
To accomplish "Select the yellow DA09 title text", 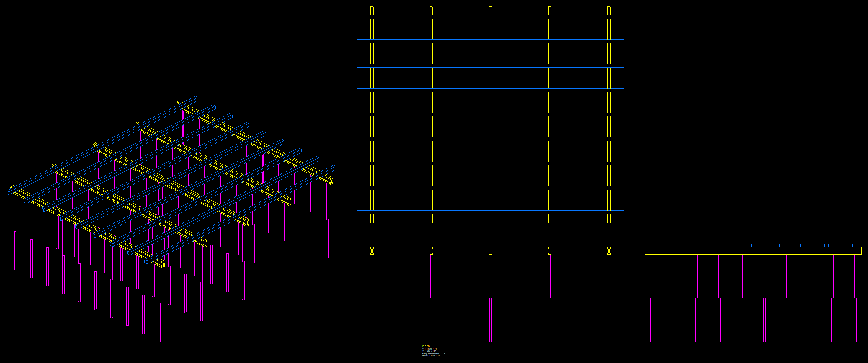I will 426,346.
